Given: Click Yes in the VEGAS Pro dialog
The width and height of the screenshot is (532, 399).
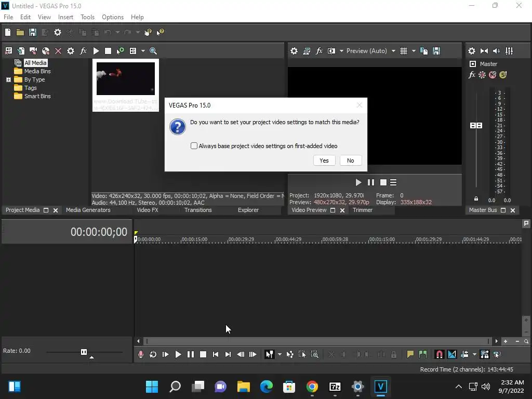Looking at the screenshot, I should (x=324, y=161).
